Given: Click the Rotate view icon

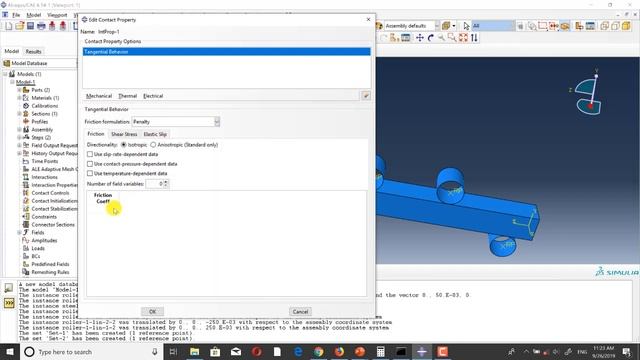Looking at the screenshot, I should click(x=431, y=38).
